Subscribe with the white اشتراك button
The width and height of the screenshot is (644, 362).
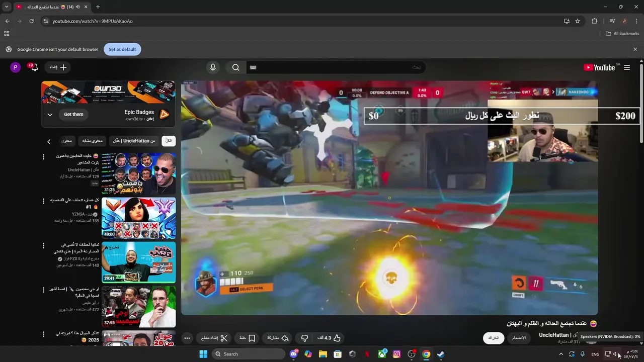coord(494,338)
